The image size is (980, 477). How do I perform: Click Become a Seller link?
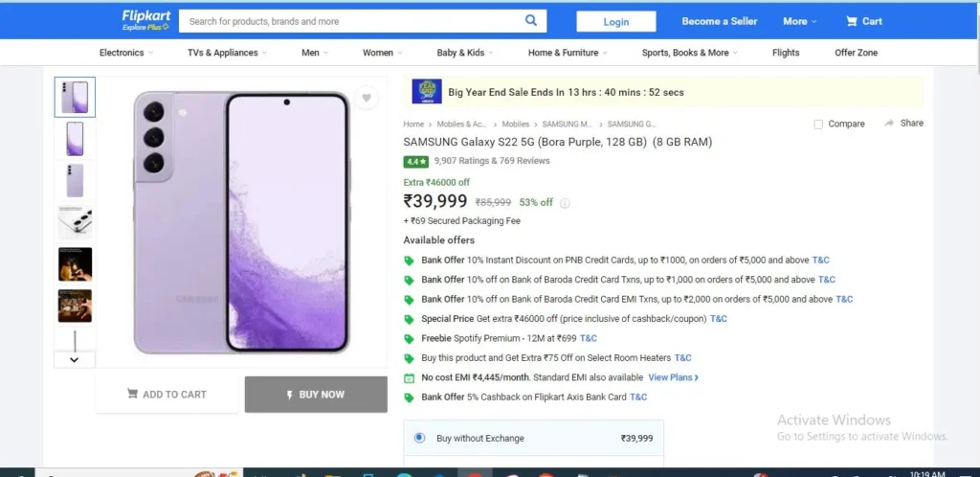click(x=720, y=21)
